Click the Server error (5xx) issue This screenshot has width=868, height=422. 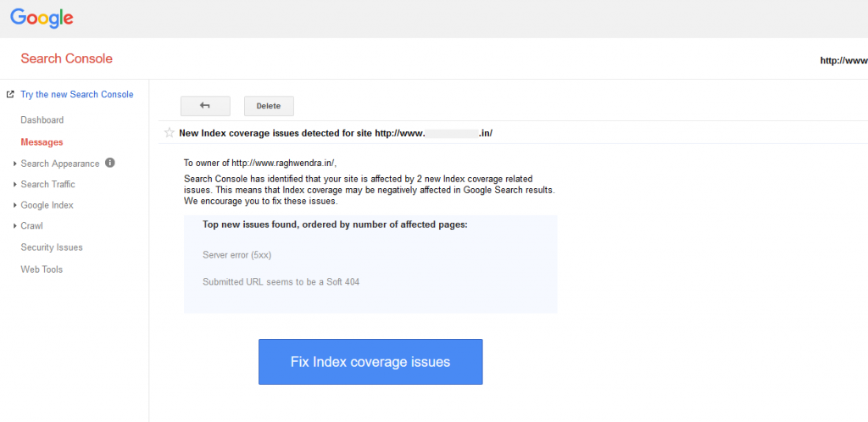pyautogui.click(x=237, y=255)
